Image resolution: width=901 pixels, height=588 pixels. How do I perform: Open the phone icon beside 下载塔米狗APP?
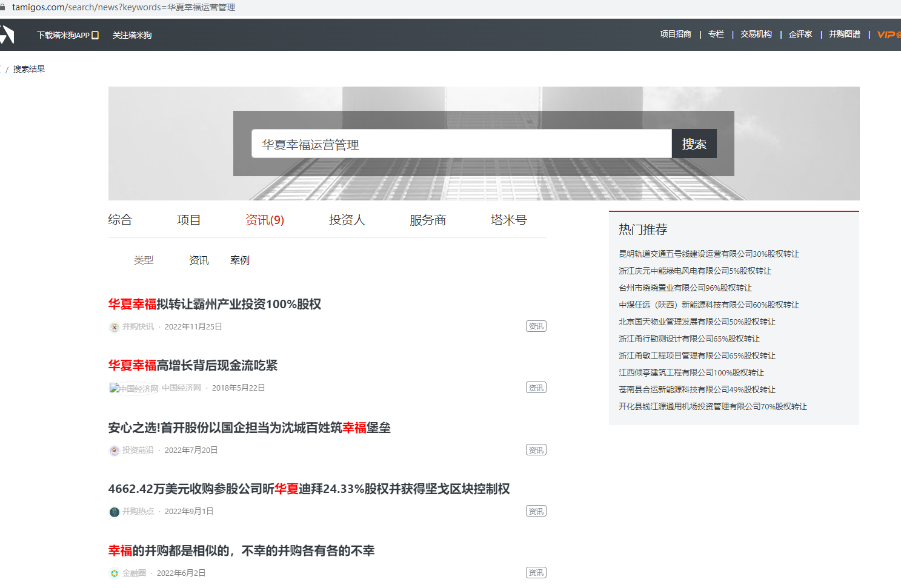95,35
